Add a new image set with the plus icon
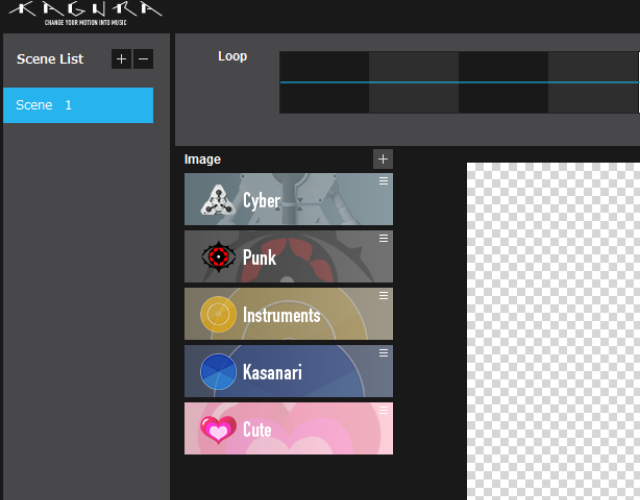This screenshot has width=640, height=500. pos(383,159)
